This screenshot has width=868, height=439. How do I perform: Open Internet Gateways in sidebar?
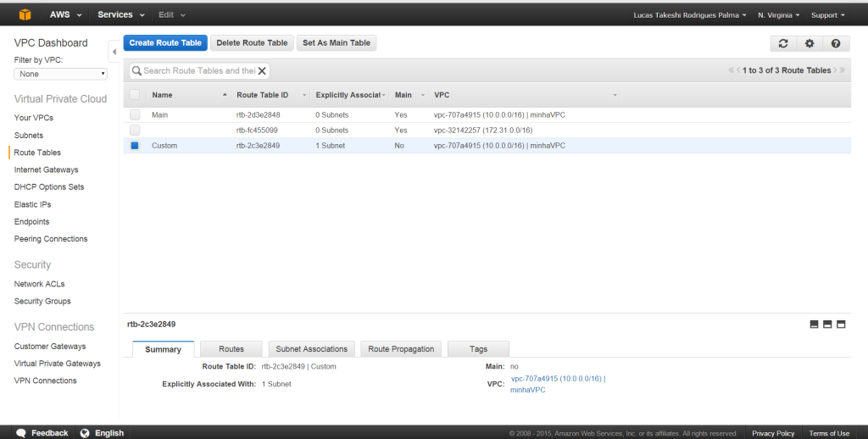tap(46, 169)
